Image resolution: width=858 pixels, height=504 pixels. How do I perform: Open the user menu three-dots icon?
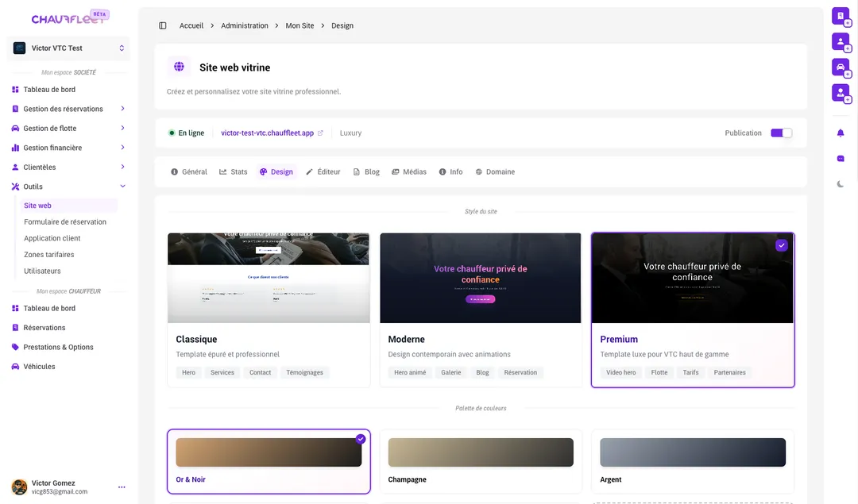[x=122, y=487]
